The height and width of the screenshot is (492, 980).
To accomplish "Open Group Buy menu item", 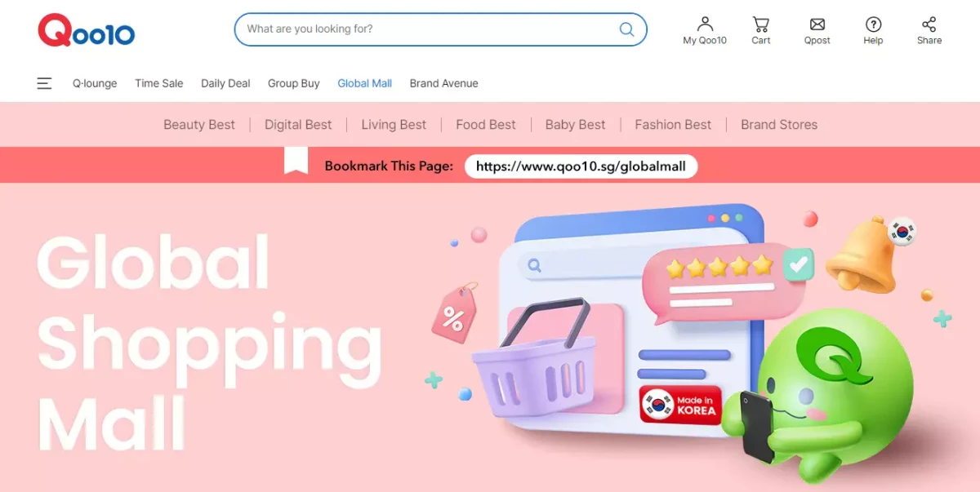I will [x=294, y=83].
